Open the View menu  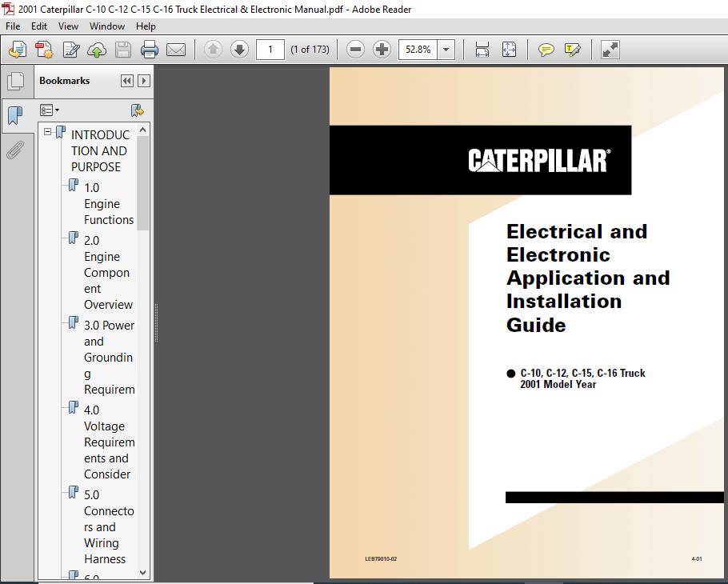(x=68, y=26)
